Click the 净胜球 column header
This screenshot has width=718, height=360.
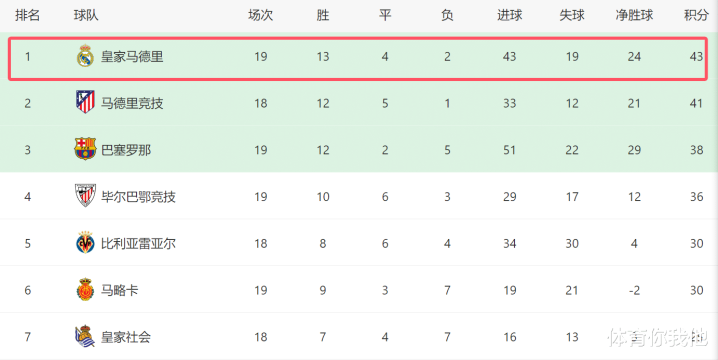[634, 15]
